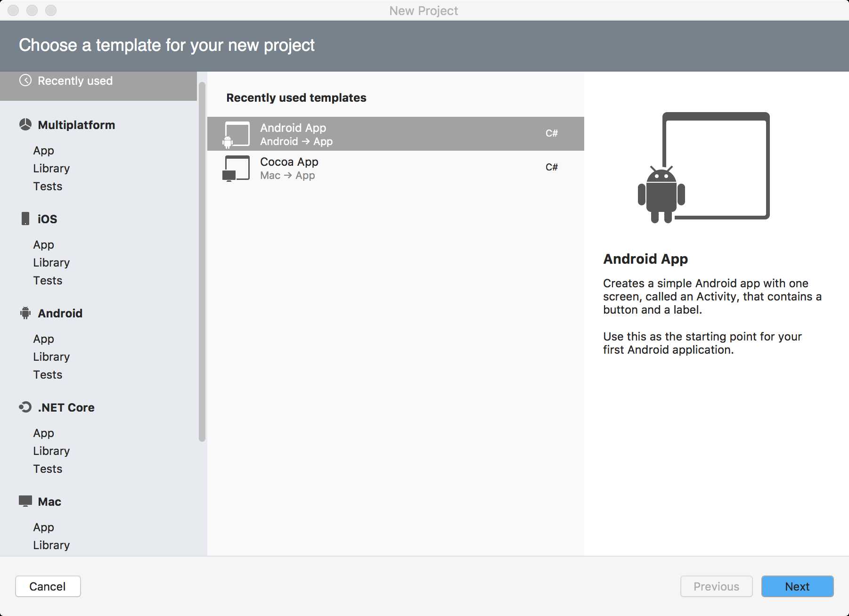The image size is (849, 616).
Task: Open Tests under Android
Action: tap(48, 375)
